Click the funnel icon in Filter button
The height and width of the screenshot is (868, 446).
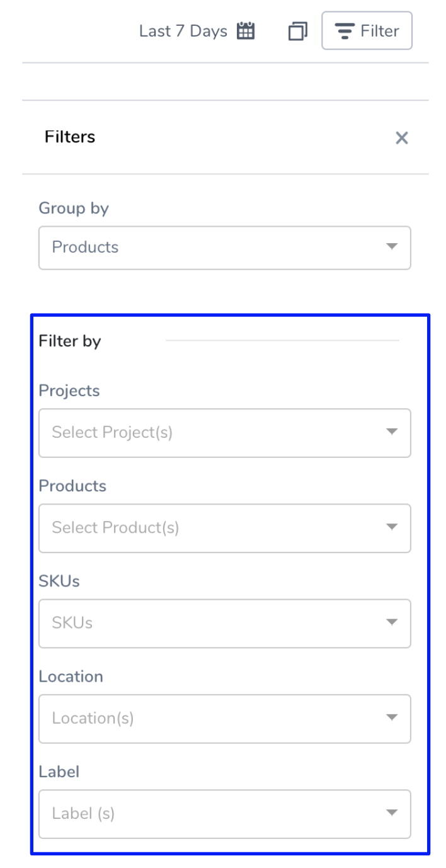pyautogui.click(x=344, y=31)
